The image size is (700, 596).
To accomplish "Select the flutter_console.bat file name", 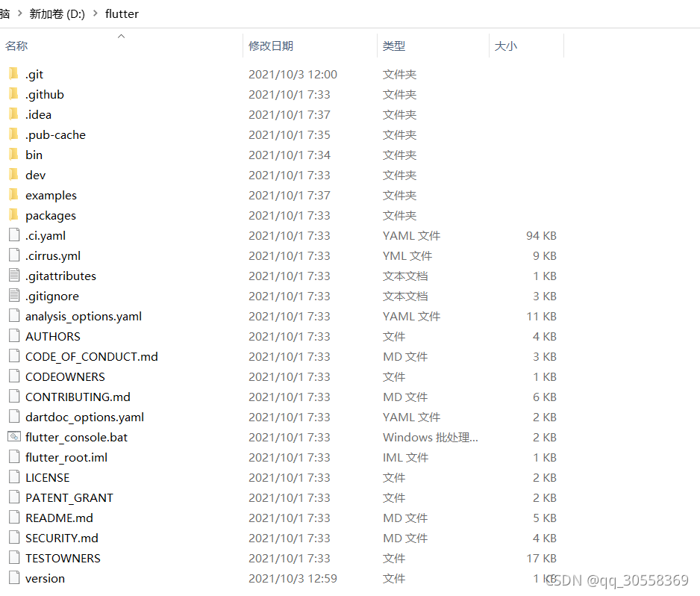I will click(76, 437).
